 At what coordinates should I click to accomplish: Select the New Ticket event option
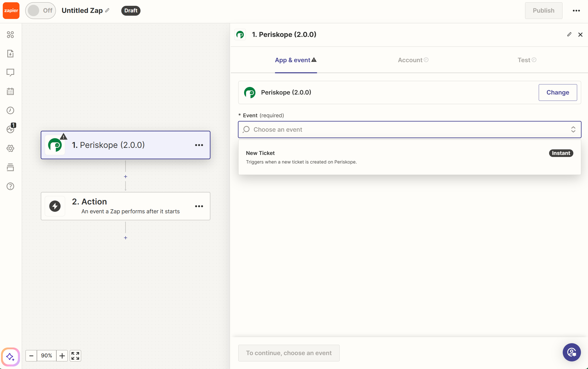(x=410, y=157)
